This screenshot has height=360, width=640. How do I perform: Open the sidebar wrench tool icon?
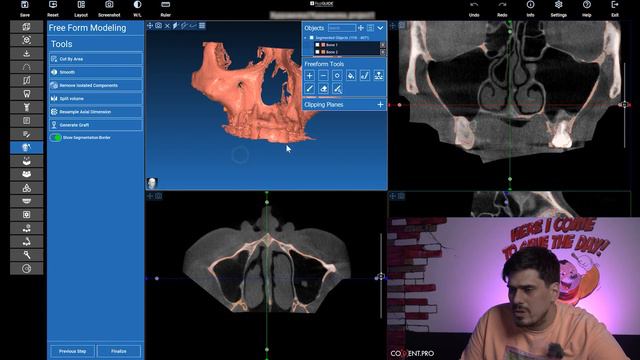(27, 255)
